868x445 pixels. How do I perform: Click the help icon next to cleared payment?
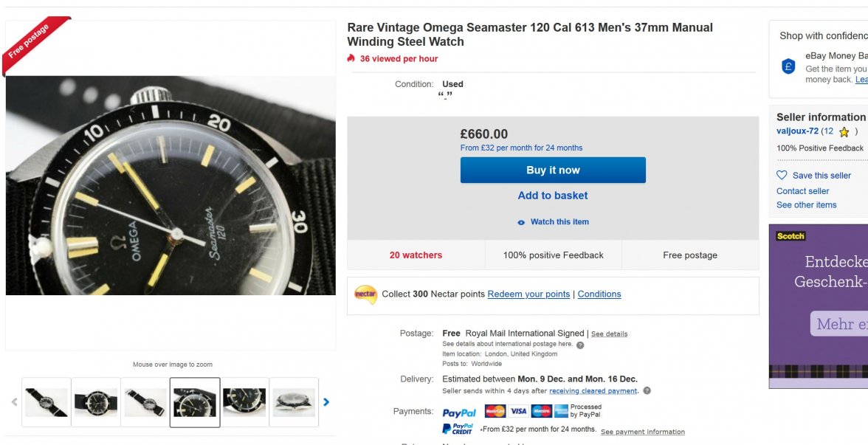pos(647,391)
